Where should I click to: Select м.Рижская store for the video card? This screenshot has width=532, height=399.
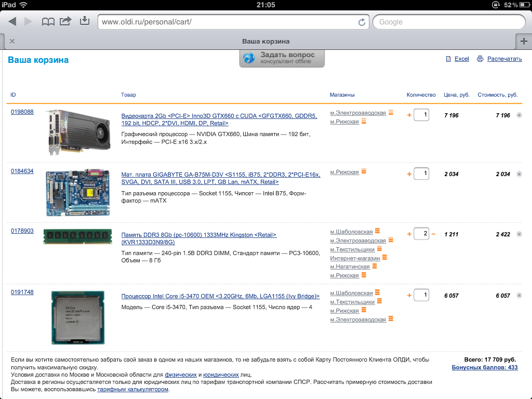(344, 122)
